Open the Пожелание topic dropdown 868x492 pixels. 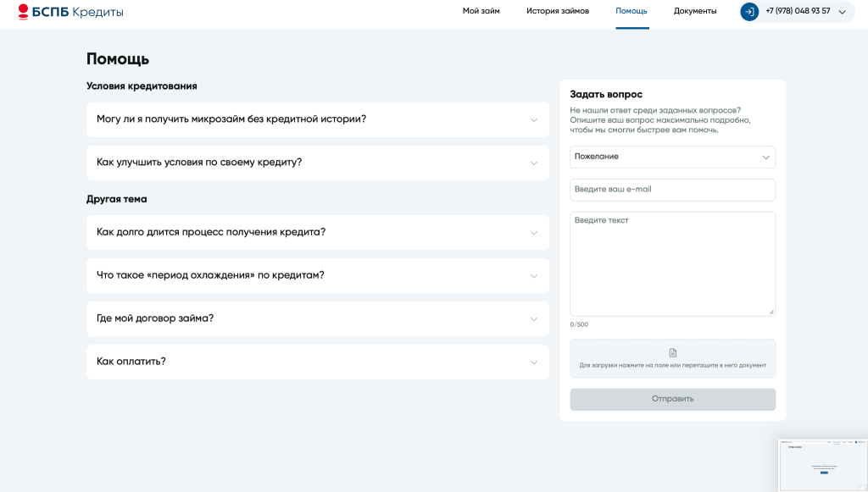point(672,157)
